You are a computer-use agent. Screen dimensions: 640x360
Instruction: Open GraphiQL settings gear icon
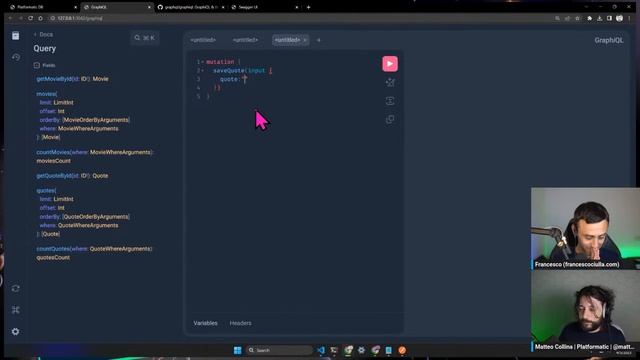(x=16, y=331)
